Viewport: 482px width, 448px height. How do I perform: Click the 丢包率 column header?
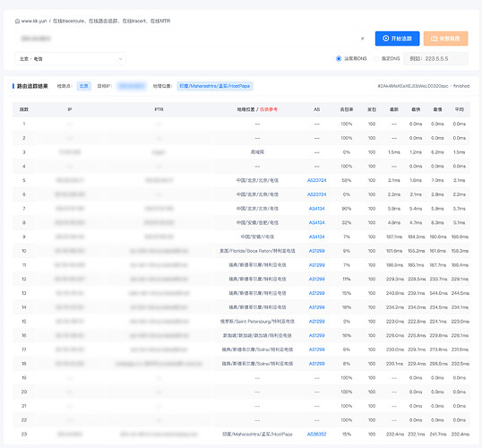pos(347,109)
